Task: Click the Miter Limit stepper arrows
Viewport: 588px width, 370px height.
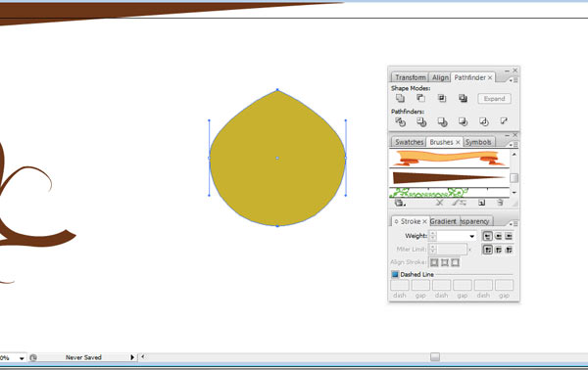Action: click(433, 249)
